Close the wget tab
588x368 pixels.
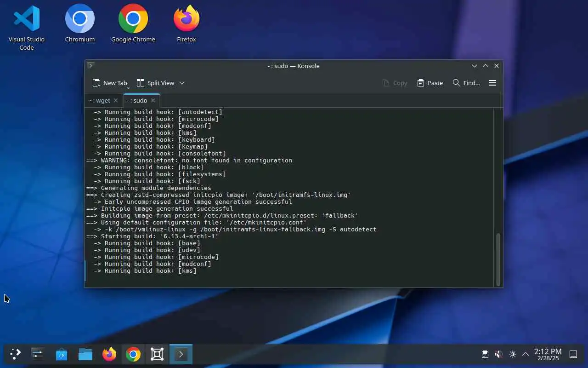coord(116,100)
